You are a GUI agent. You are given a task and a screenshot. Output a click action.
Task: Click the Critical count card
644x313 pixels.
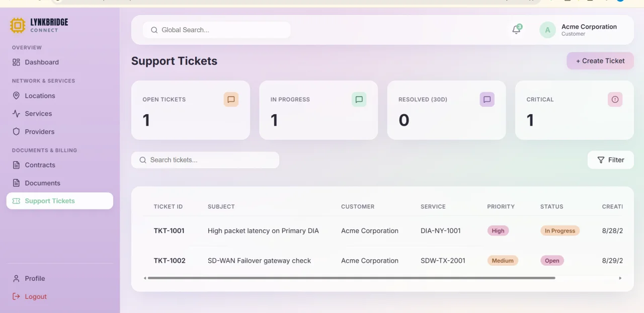click(575, 110)
